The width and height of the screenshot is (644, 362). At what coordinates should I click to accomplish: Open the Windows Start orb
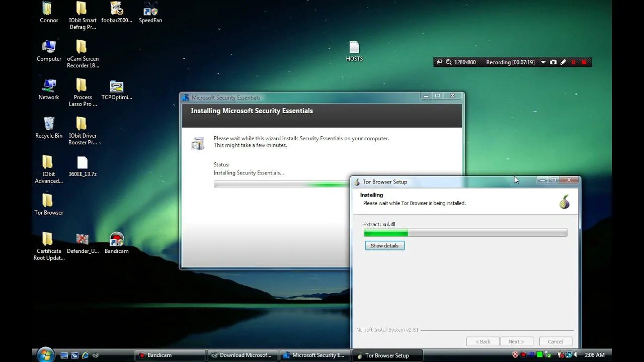click(45, 355)
